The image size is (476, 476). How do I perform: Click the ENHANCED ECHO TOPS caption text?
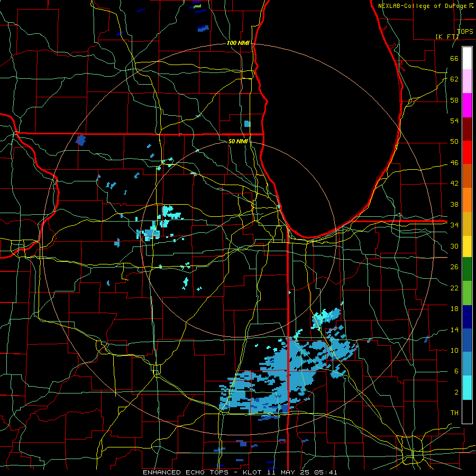click(185, 472)
